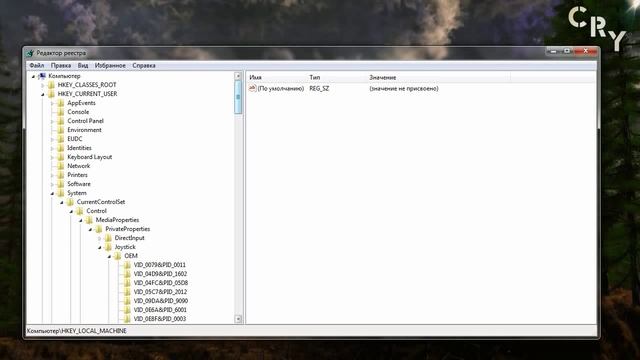Click the Environment folder icon
Image resolution: width=640 pixels, height=360 pixels.
point(61,130)
